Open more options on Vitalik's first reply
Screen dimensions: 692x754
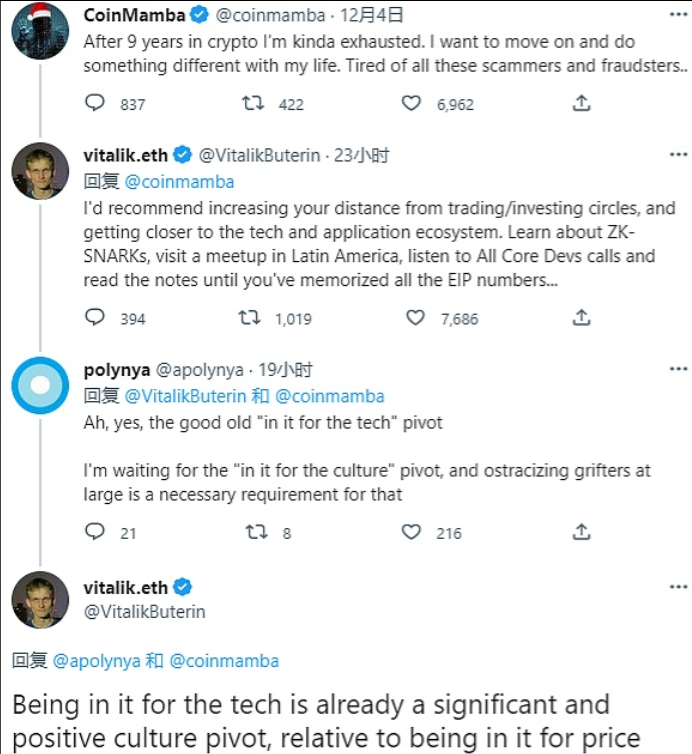pos(678,155)
